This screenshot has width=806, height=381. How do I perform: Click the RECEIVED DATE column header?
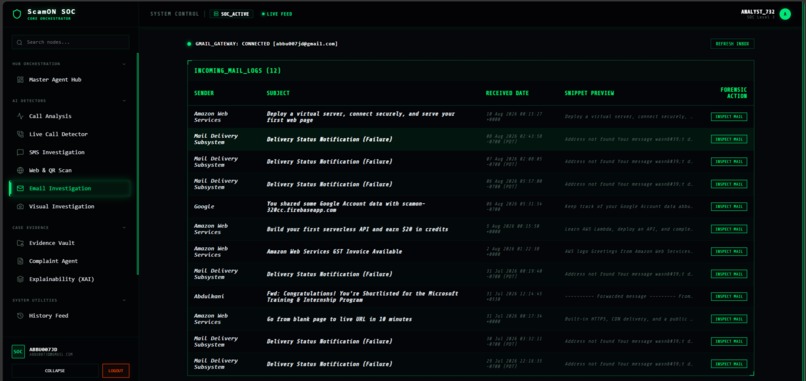[507, 93]
